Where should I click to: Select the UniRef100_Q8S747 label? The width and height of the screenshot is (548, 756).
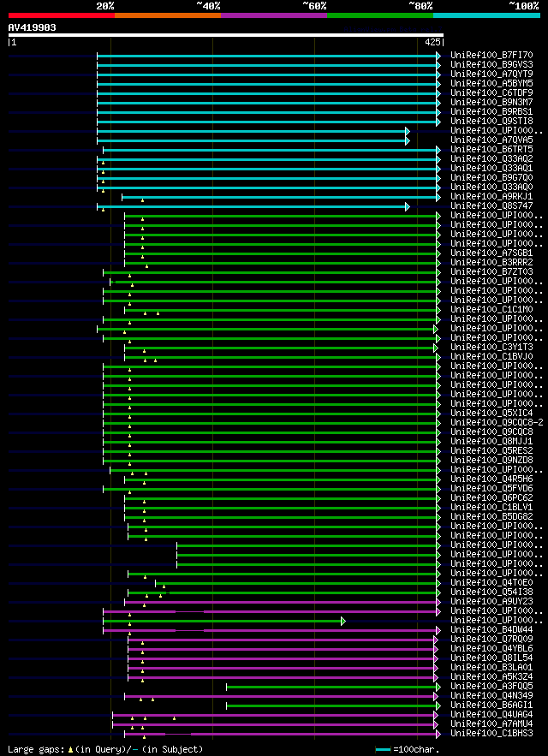click(x=491, y=205)
